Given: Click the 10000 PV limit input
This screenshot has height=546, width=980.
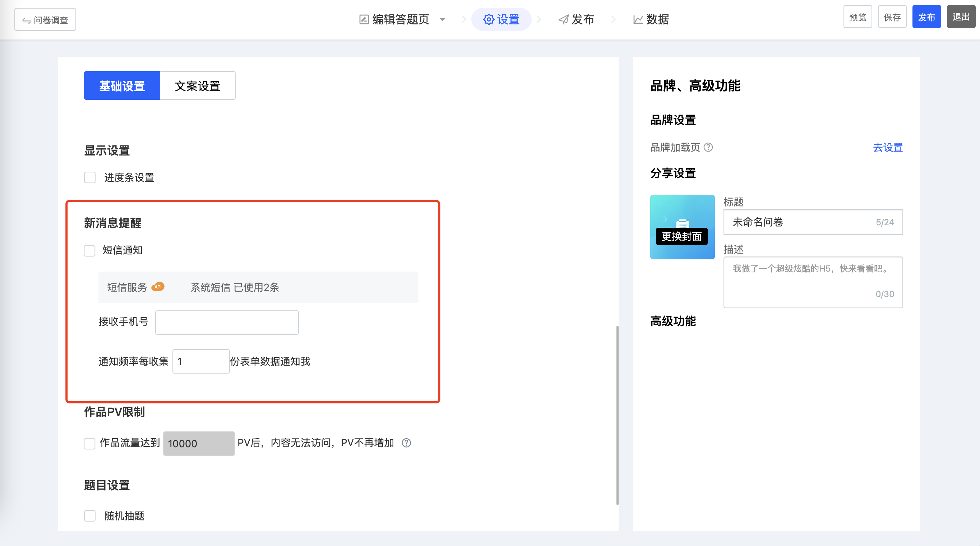Looking at the screenshot, I should (199, 443).
